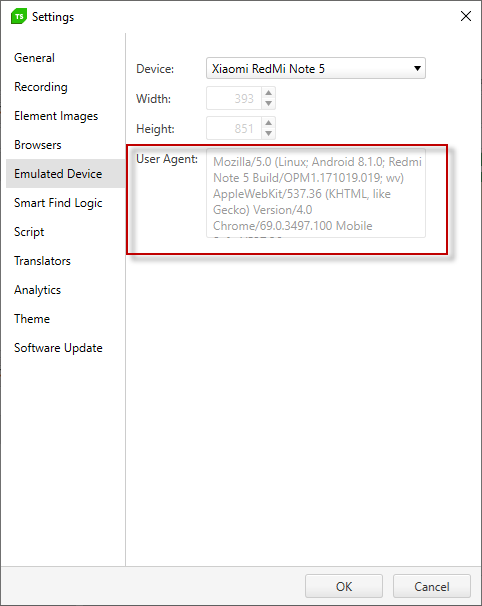Click the Width label
Screen dimensions: 482x606
tap(153, 99)
